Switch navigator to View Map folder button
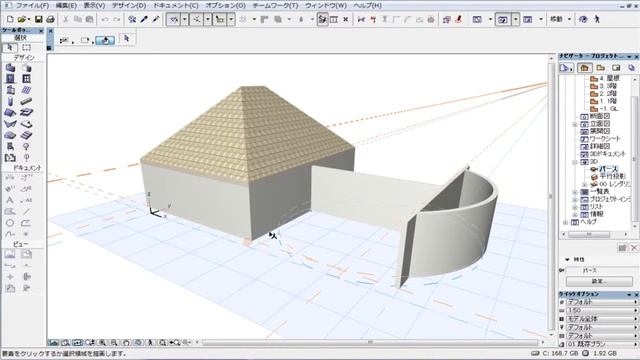 pyautogui.click(x=600, y=68)
